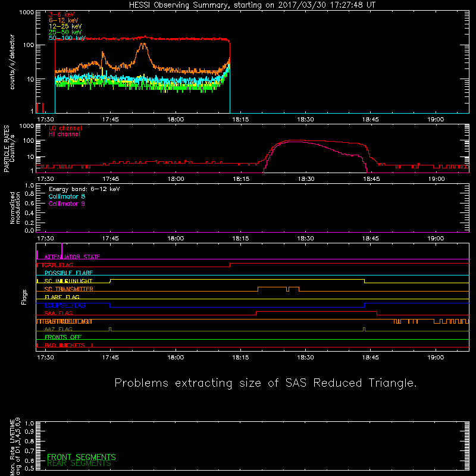This screenshot has width=476, height=476.
Task: Pick the green 25-50 keV legend label
Action: (x=65, y=32)
